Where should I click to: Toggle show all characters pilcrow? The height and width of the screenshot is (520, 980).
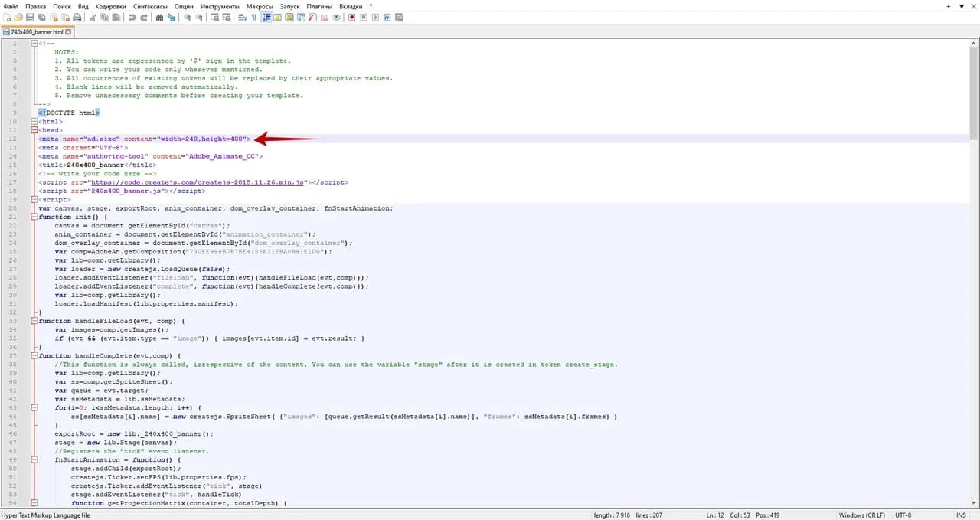click(x=256, y=18)
